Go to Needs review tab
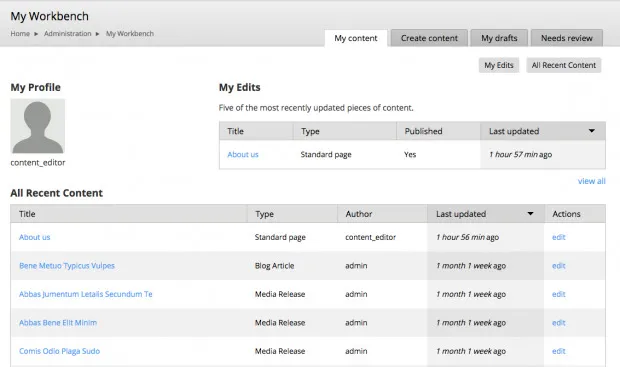 pyautogui.click(x=567, y=38)
